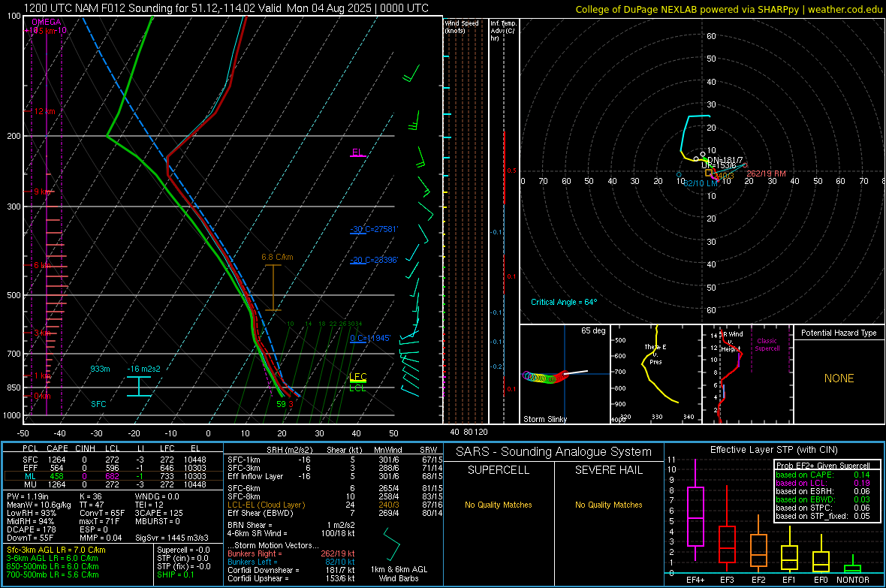Click the green LCL level marker
Image resolution: width=886 pixels, height=588 pixels.
(x=357, y=387)
